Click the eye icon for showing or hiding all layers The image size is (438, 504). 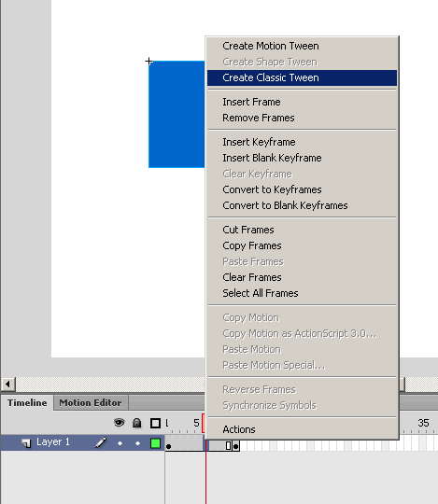click(119, 423)
